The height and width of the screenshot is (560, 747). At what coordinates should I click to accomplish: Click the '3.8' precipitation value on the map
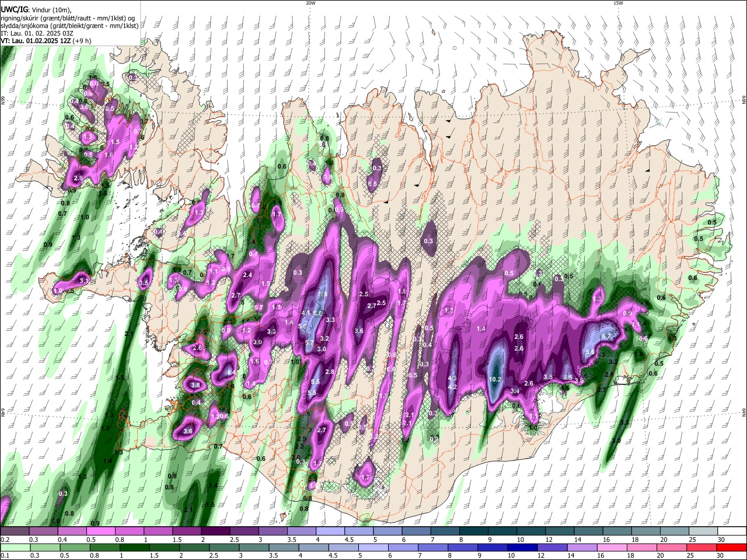pos(196,385)
